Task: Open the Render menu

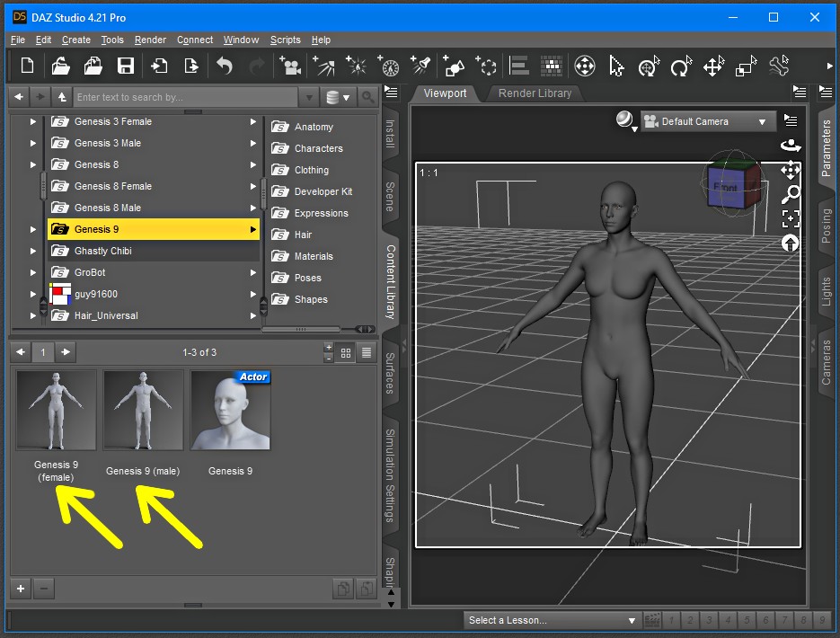Action: click(x=150, y=40)
